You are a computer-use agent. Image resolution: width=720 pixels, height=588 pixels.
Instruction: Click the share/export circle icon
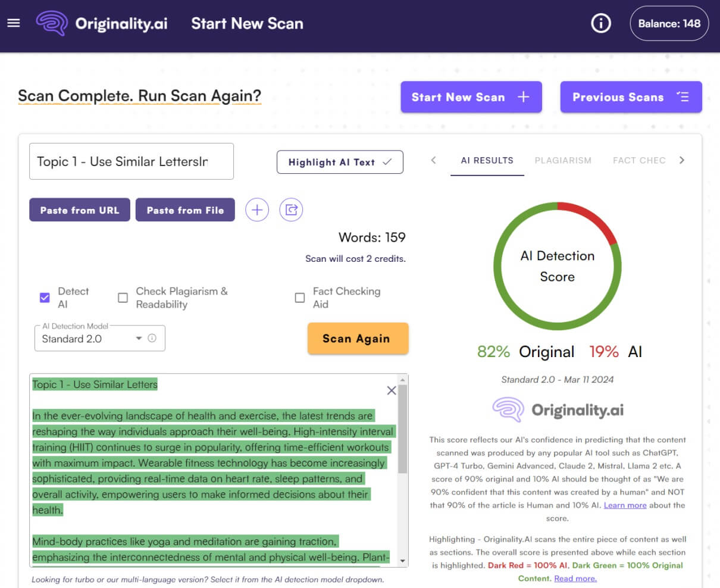291,210
